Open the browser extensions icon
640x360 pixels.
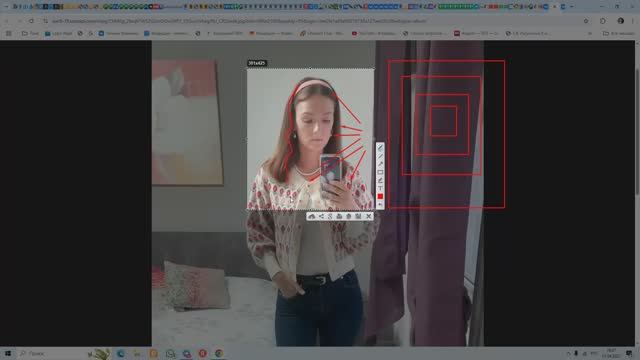tap(603, 21)
